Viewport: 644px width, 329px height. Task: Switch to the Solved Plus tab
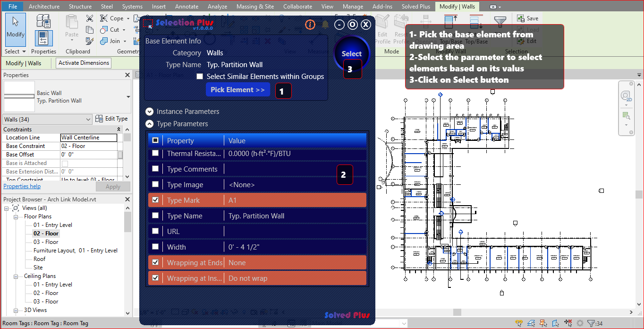pos(416,7)
